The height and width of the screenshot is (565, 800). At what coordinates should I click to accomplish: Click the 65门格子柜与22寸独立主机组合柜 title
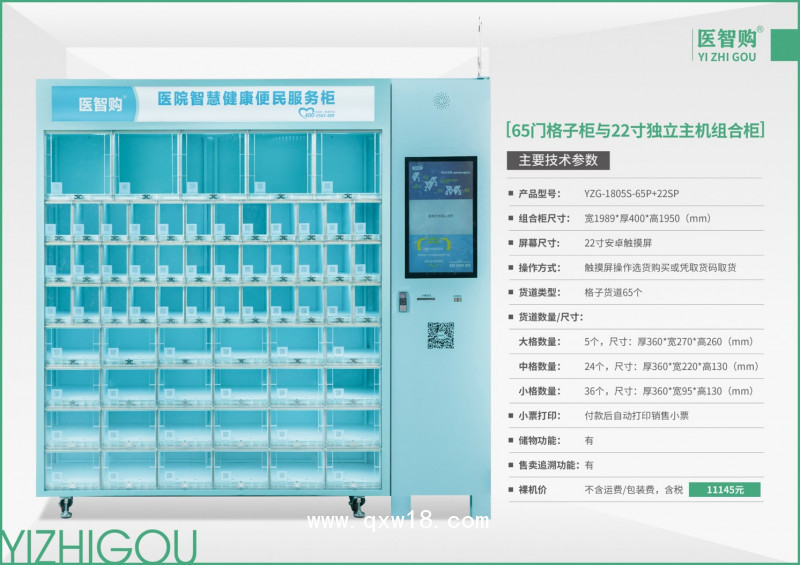(x=635, y=130)
